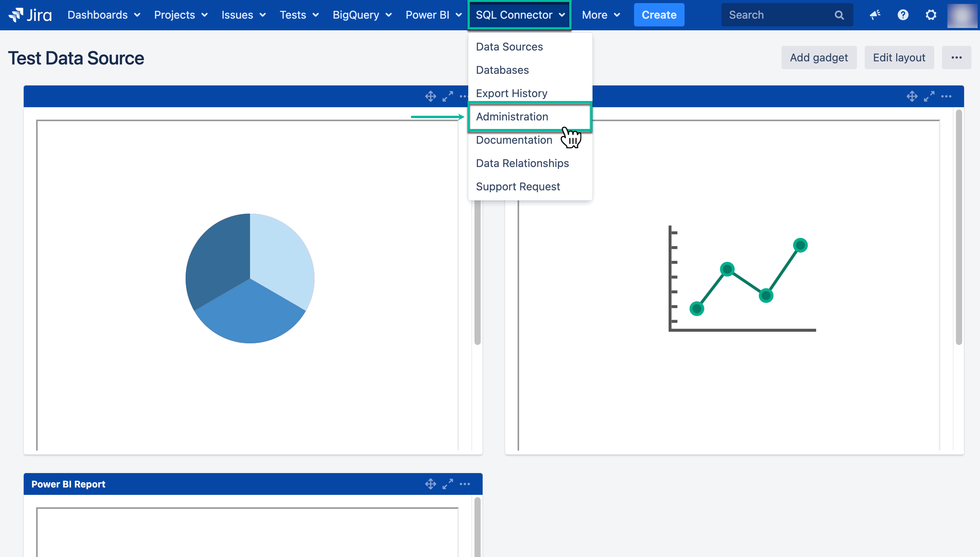The height and width of the screenshot is (557, 980).
Task: Select Data Sources menu entry
Action: [x=509, y=47]
